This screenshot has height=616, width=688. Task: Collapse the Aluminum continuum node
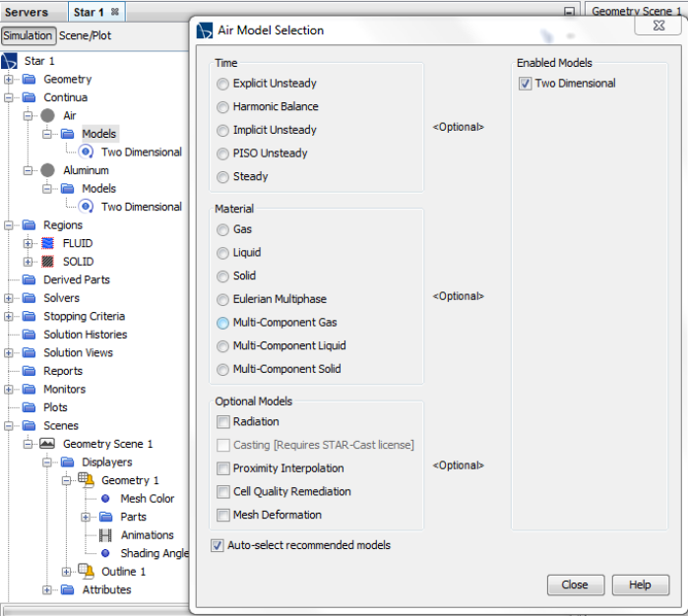tap(28, 170)
